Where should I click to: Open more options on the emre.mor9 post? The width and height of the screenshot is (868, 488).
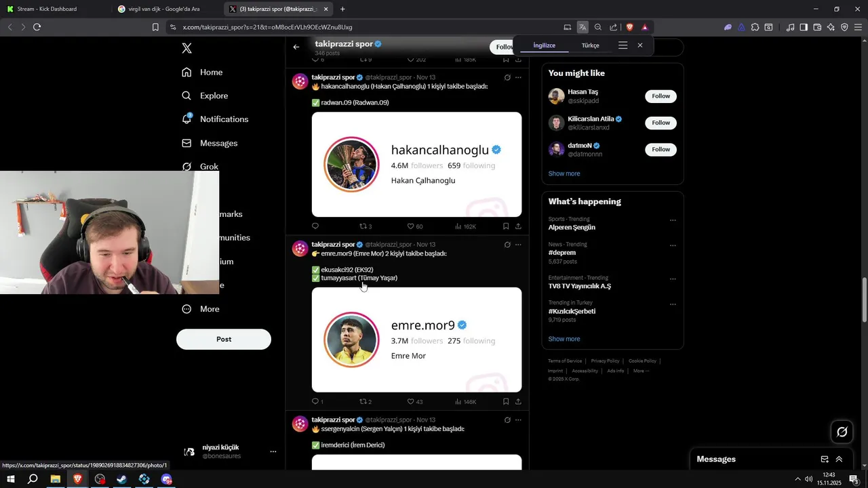tap(518, 245)
